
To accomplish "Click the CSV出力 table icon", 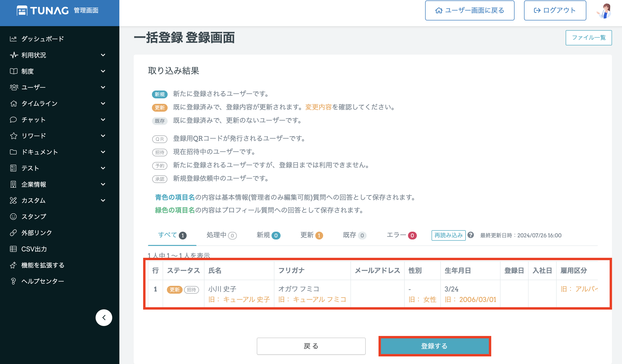I will click(13, 249).
